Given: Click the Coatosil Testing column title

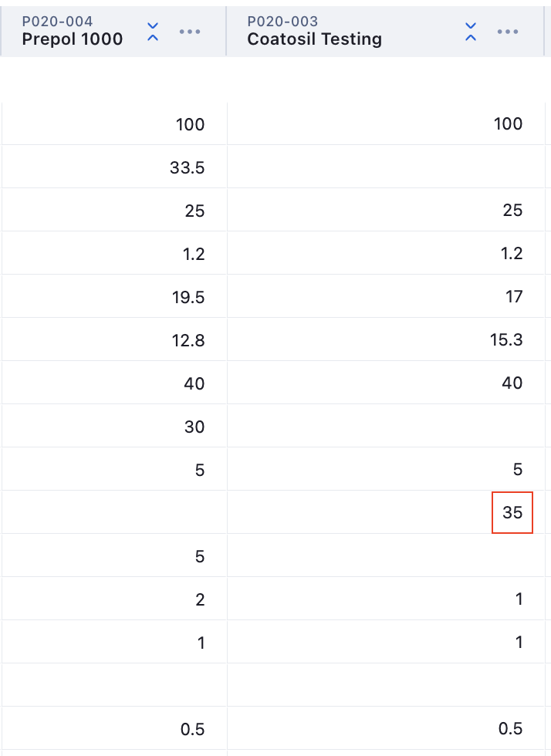Looking at the screenshot, I should click(x=314, y=39).
